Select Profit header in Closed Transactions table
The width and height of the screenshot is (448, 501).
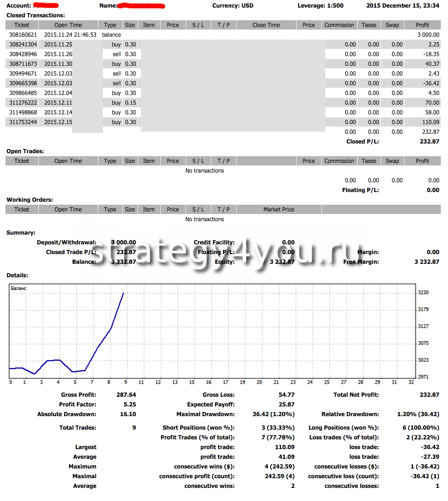(422, 25)
